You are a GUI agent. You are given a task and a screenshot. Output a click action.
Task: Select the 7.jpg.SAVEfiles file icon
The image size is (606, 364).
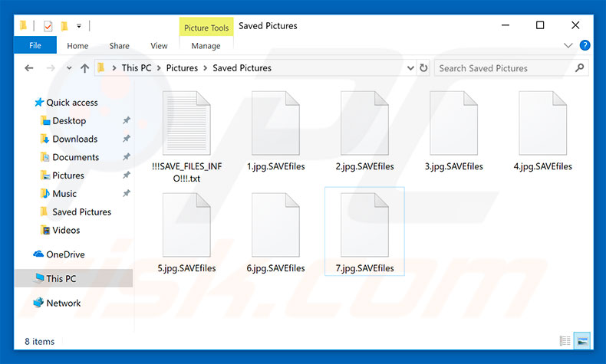[364, 225]
